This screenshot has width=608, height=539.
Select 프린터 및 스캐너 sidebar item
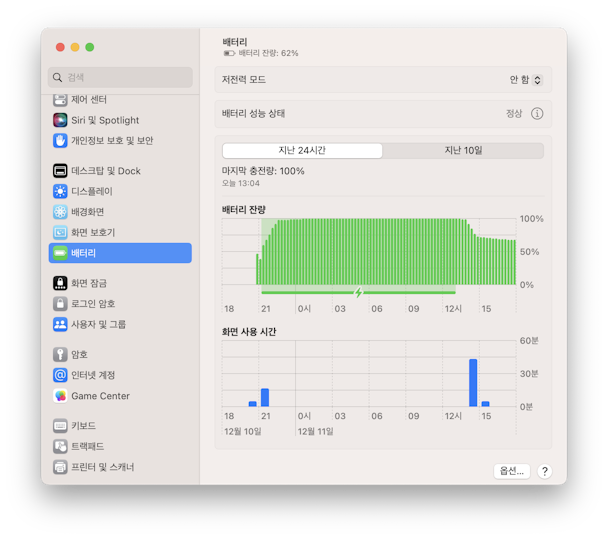(120, 467)
